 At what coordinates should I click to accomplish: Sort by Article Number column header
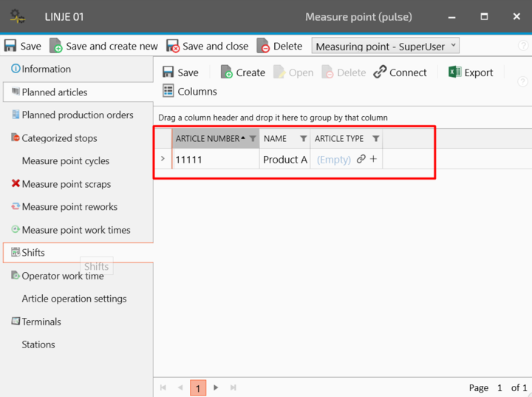click(x=207, y=139)
